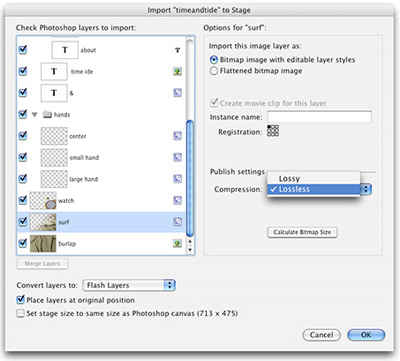Select the & text layer thumbnail
This screenshot has height=361, width=400.
[x=54, y=93]
